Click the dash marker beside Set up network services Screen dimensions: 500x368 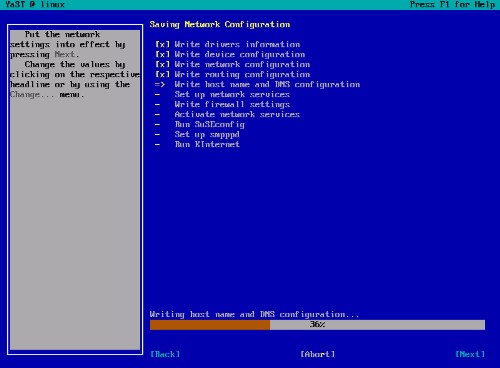click(x=157, y=94)
